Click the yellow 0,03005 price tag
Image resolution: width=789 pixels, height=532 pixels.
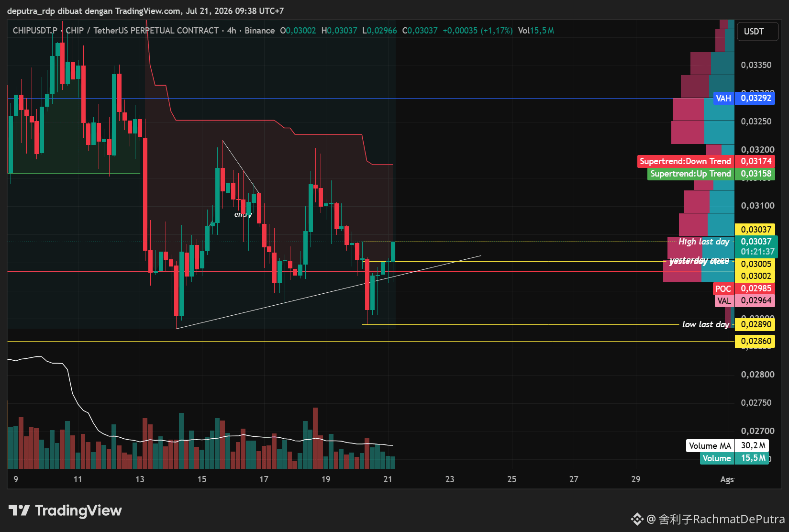coord(755,264)
